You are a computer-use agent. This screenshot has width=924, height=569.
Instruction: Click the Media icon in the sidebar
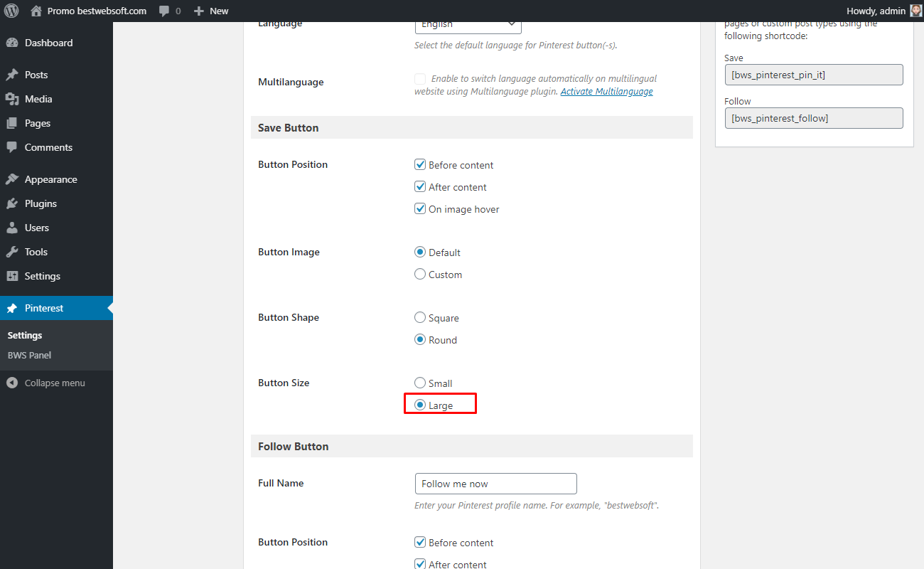(11, 99)
